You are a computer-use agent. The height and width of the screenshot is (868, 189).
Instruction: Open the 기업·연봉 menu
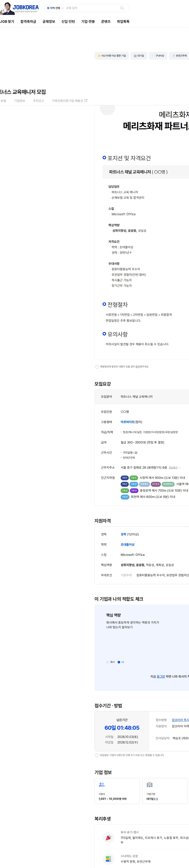click(x=88, y=22)
